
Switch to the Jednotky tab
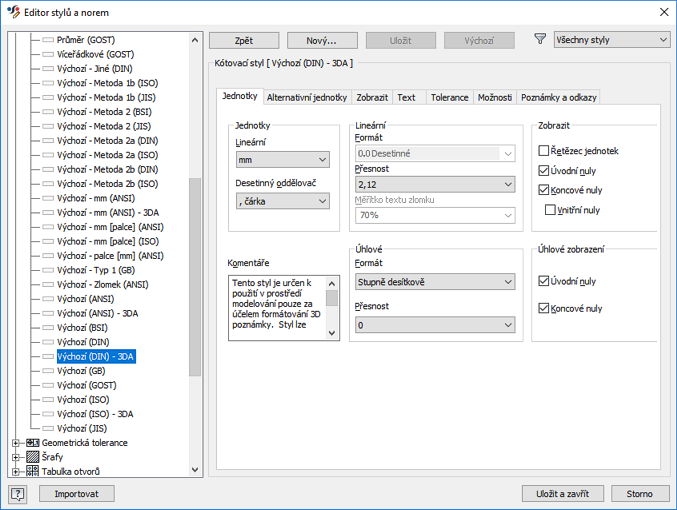(240, 96)
